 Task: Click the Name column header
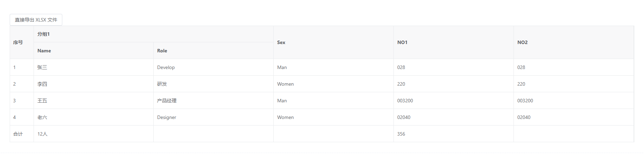pyautogui.click(x=44, y=51)
